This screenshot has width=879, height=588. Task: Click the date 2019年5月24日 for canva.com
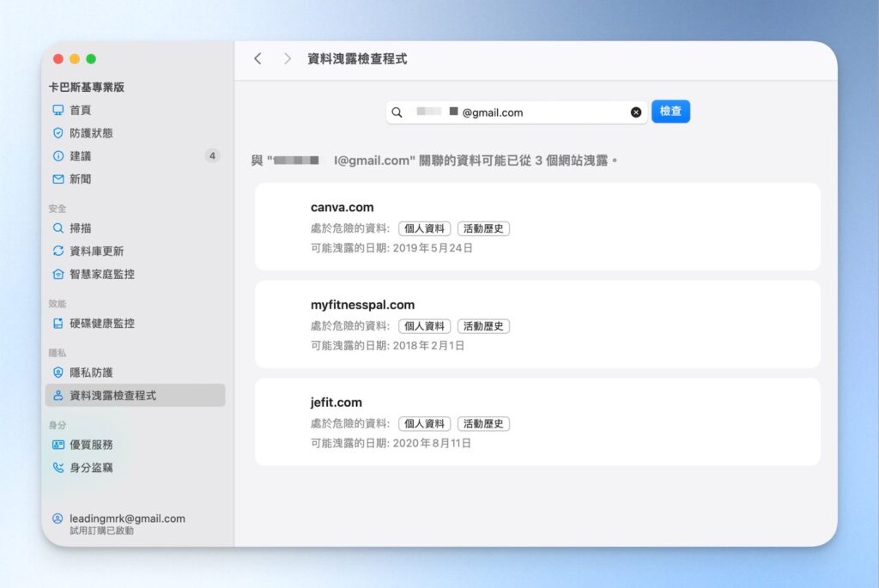[x=433, y=248]
